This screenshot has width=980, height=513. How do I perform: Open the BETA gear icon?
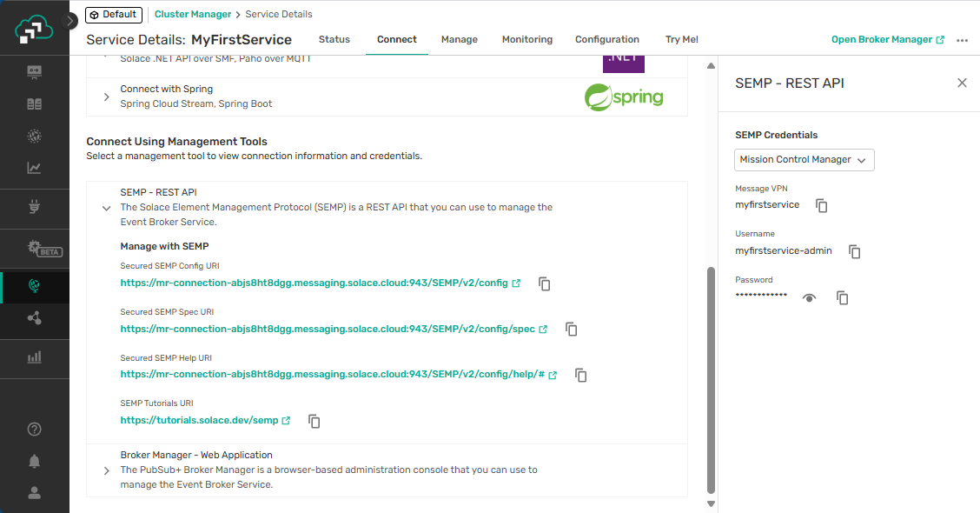click(x=44, y=249)
